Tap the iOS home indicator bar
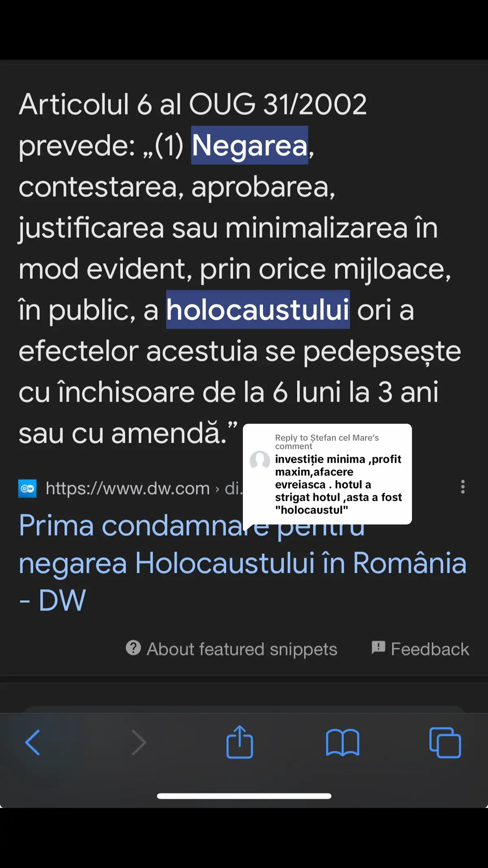The height and width of the screenshot is (868, 488). pos(244,796)
